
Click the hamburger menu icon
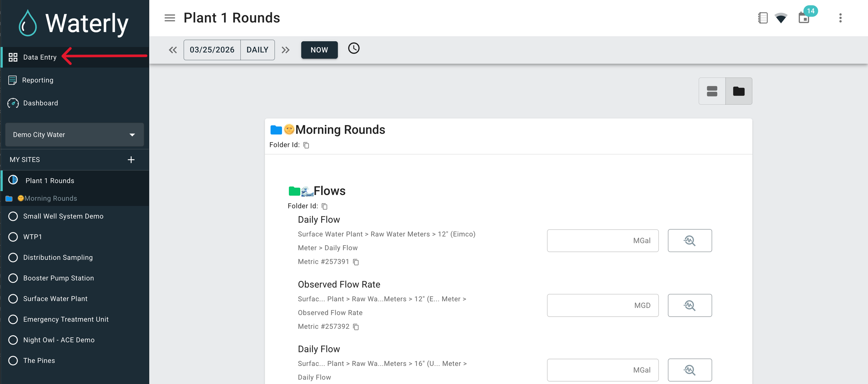pyautogui.click(x=169, y=18)
